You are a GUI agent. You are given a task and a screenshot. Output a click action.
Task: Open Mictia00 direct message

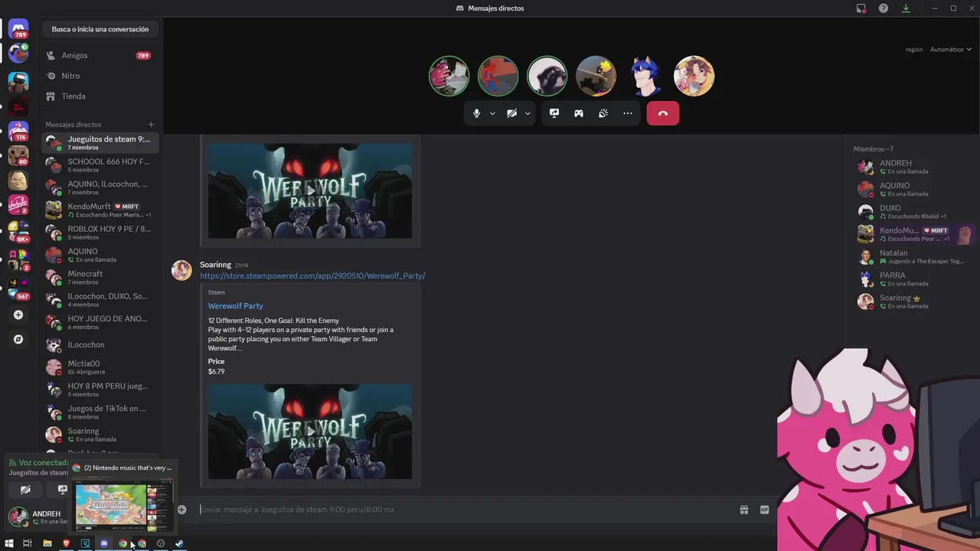pyautogui.click(x=100, y=367)
